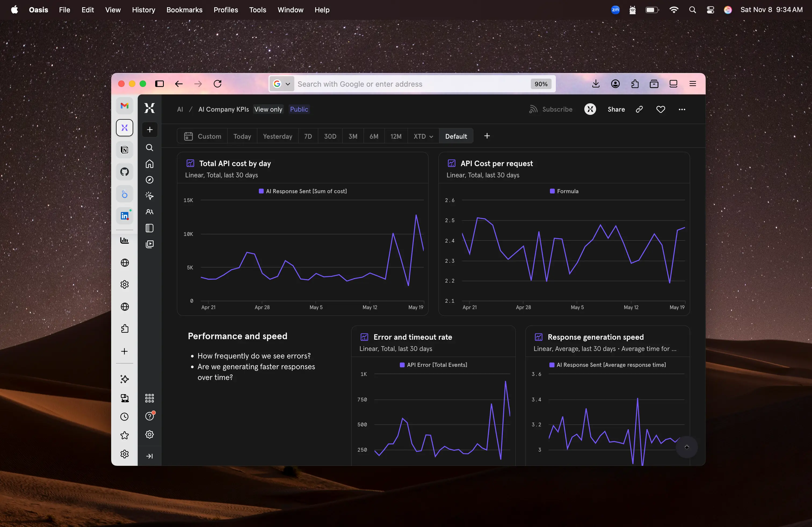Click the Share button
This screenshot has height=527, width=812.
616,109
